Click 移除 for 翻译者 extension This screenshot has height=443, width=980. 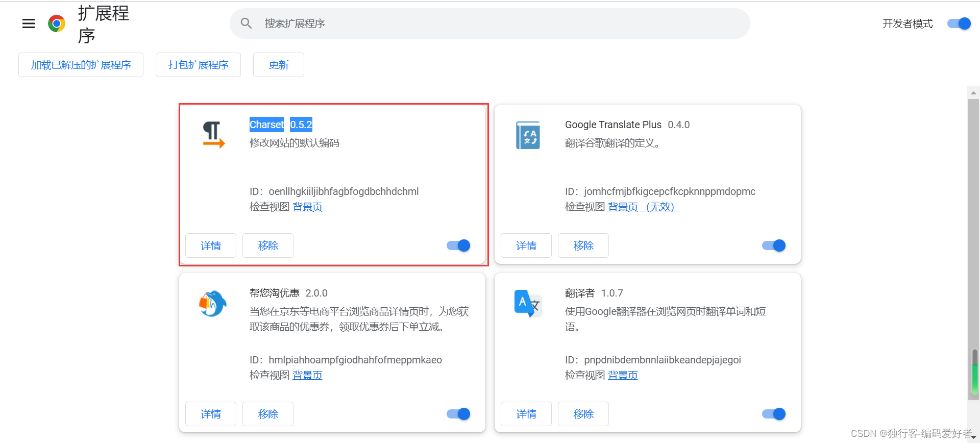(583, 414)
